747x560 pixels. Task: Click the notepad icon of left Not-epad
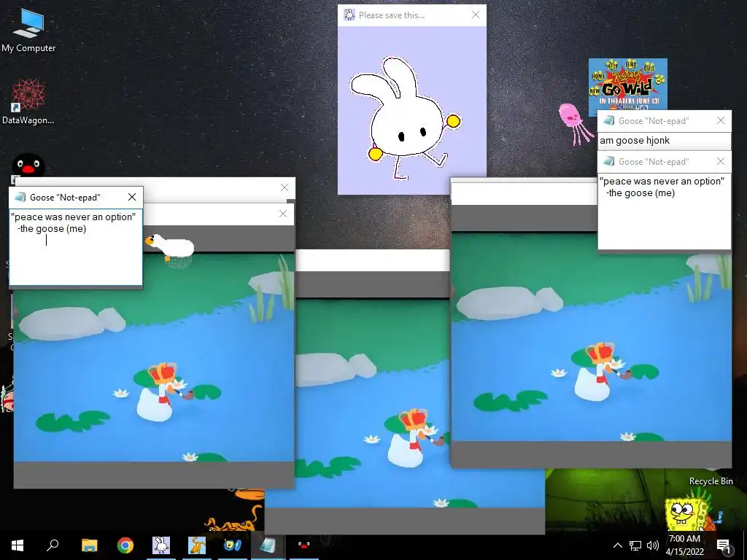click(x=20, y=197)
